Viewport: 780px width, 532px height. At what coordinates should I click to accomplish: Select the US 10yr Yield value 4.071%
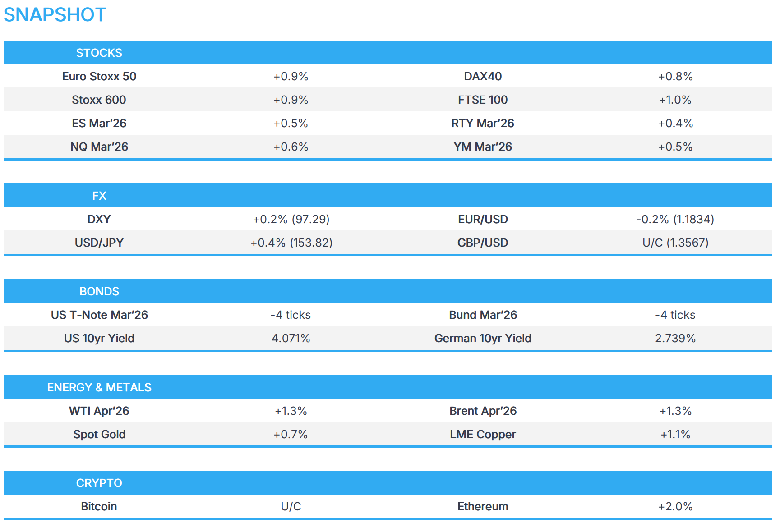click(x=291, y=338)
